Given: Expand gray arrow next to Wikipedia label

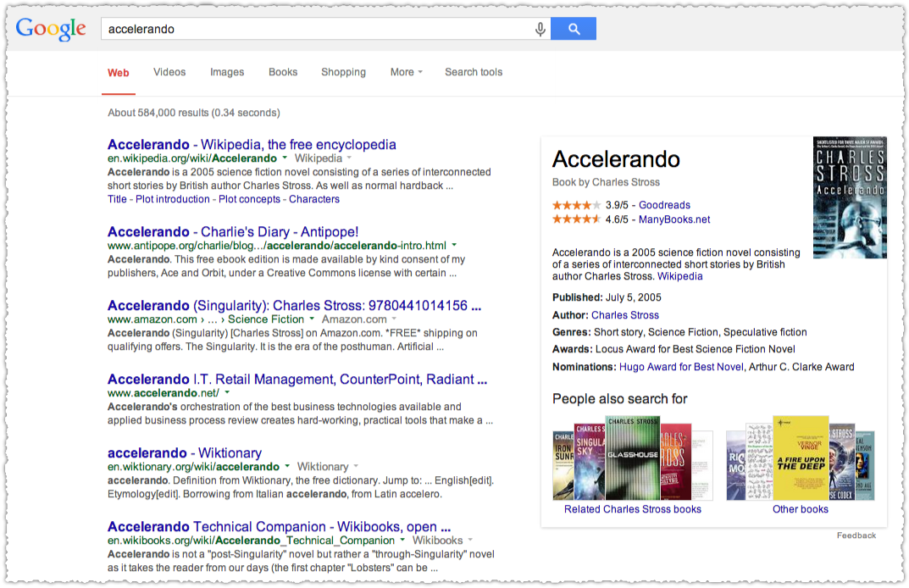Looking at the screenshot, I should (x=349, y=158).
